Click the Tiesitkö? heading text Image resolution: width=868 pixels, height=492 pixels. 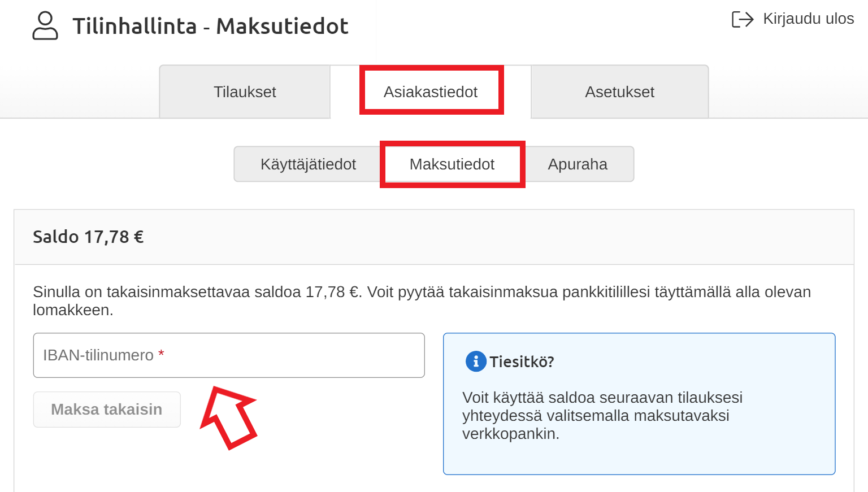pyautogui.click(x=522, y=362)
